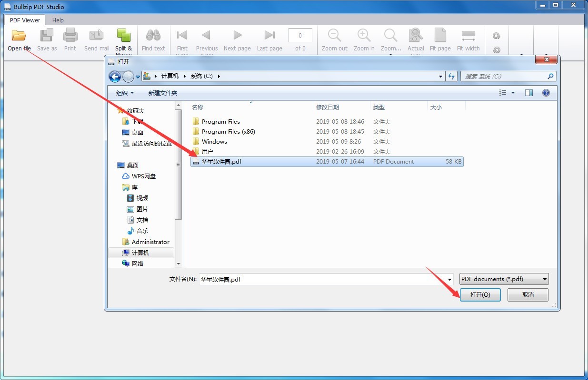
Task: Click 收藏夹 in the navigation pane
Action: click(x=136, y=110)
